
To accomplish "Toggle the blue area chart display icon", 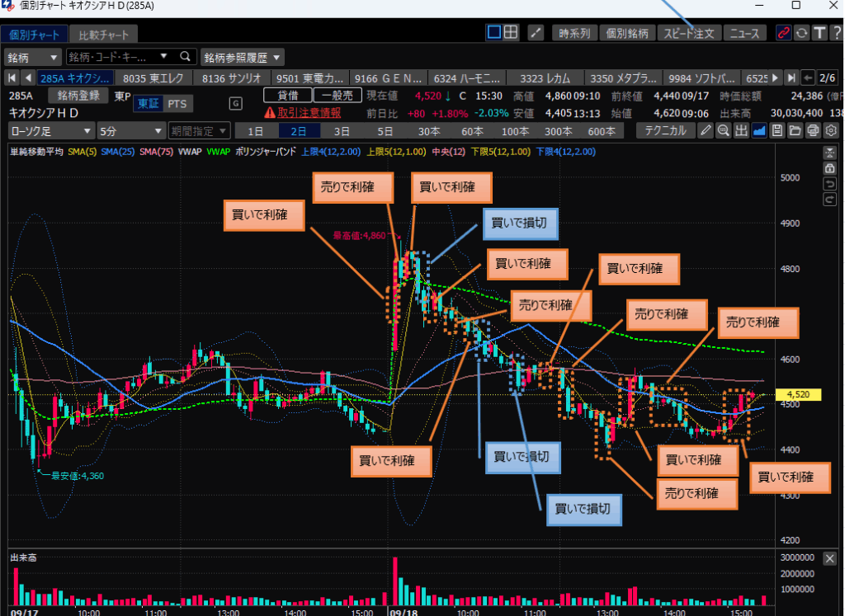I will pyautogui.click(x=759, y=130).
